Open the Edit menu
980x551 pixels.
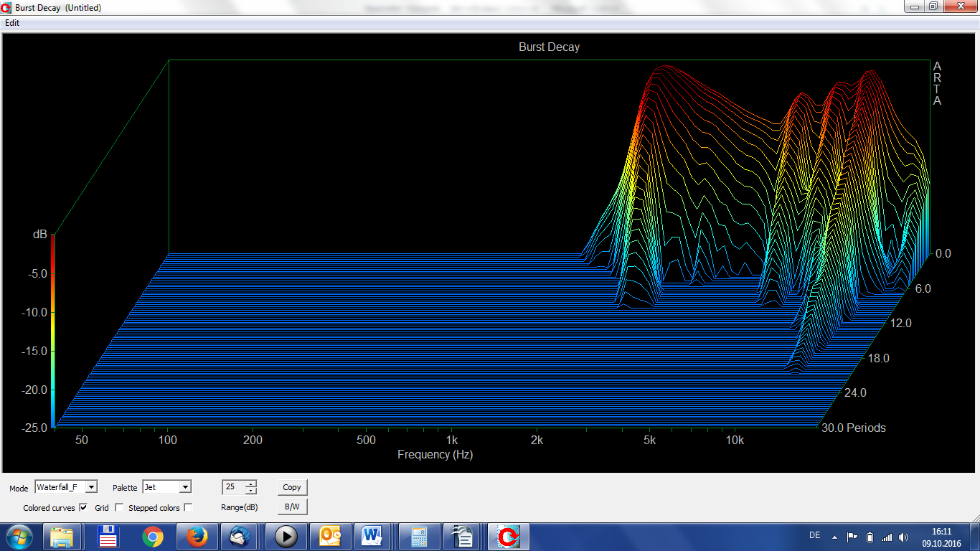pyautogui.click(x=12, y=23)
